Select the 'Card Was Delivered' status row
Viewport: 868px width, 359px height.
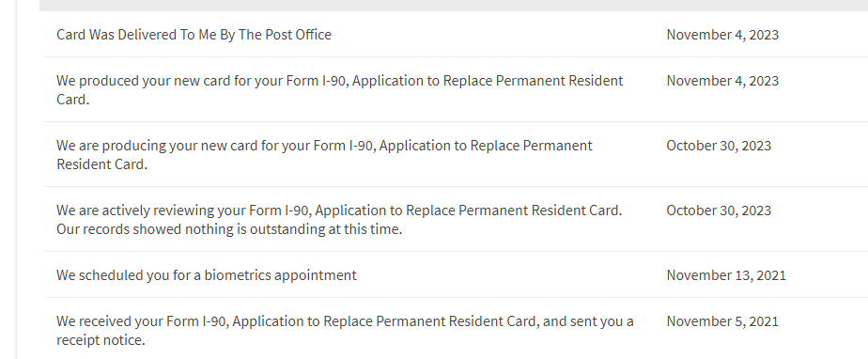tap(457, 35)
